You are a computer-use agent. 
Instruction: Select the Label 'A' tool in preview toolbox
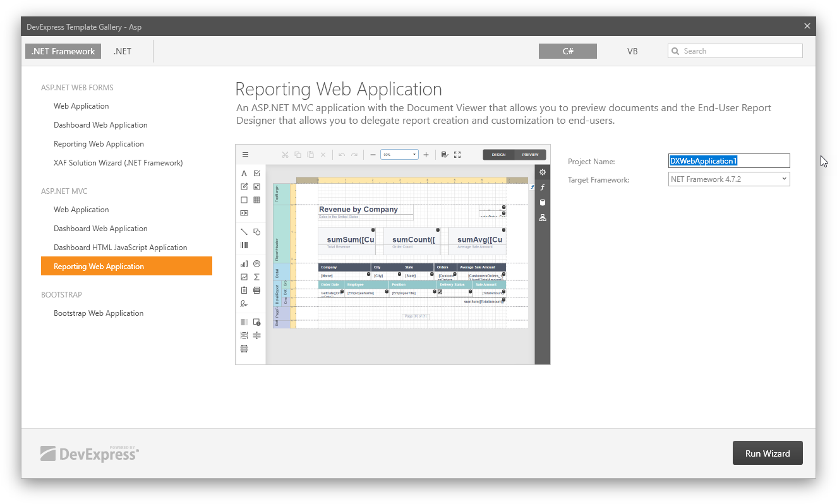pos(244,174)
